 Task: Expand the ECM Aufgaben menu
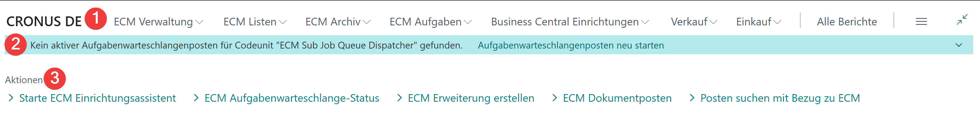[430, 22]
